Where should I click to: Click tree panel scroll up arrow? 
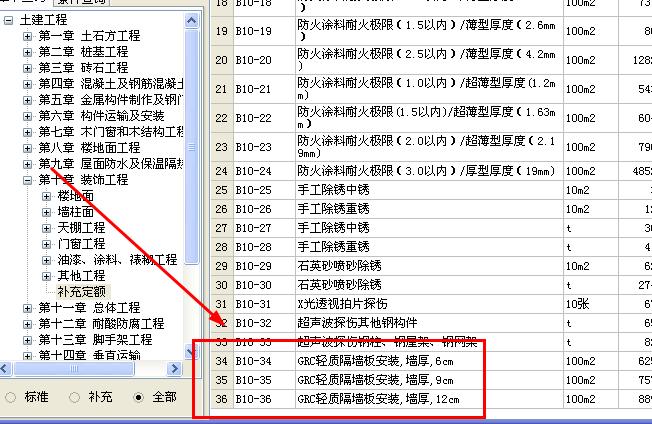(192, 21)
